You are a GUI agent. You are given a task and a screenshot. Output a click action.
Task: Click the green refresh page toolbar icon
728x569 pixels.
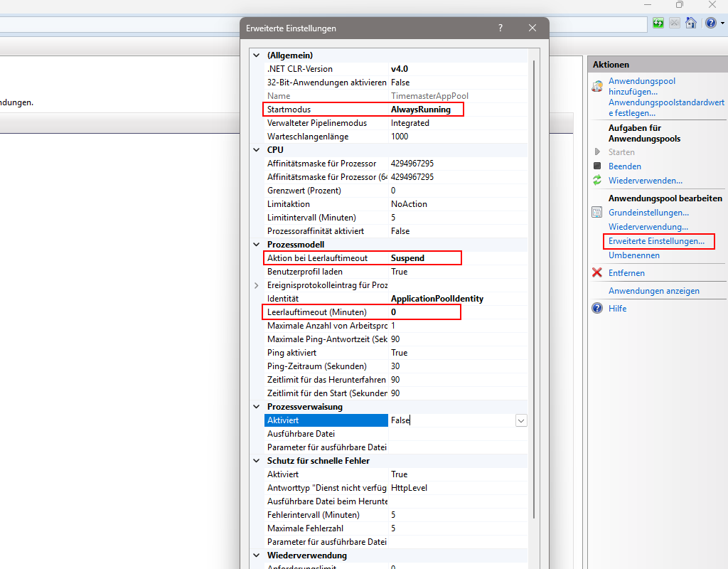(x=659, y=23)
